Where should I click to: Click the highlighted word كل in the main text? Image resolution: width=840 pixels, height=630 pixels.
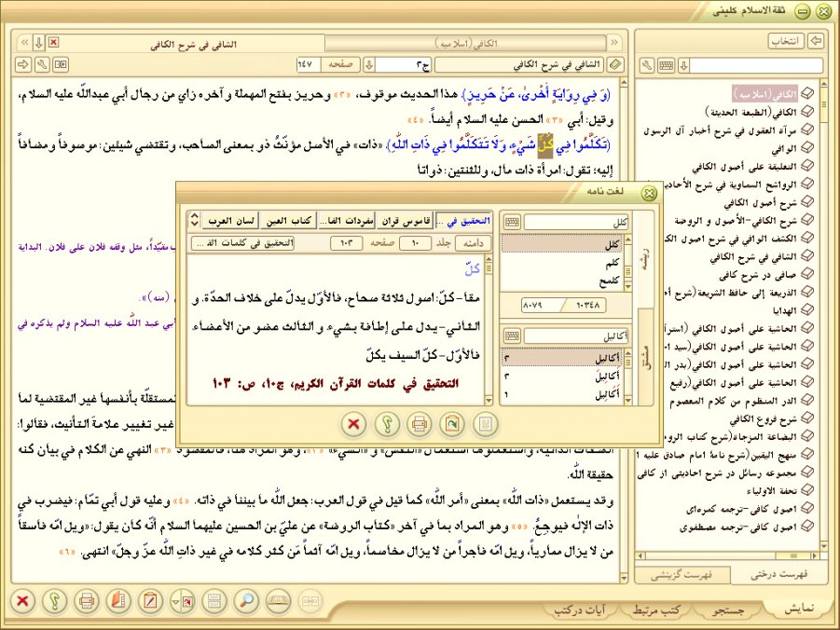(544, 145)
